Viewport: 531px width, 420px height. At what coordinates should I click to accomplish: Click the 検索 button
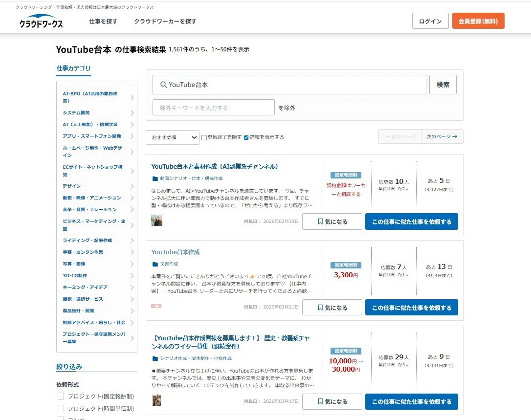[443, 85]
